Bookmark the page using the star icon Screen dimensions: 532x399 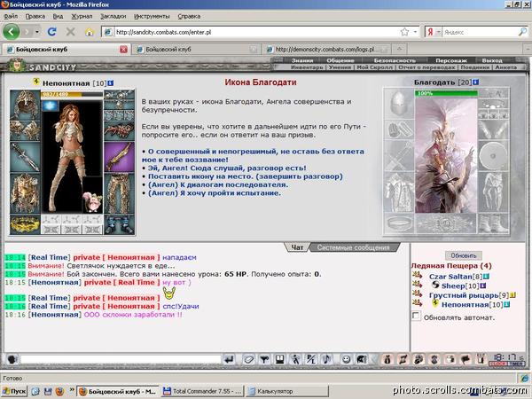pyautogui.click(x=404, y=32)
